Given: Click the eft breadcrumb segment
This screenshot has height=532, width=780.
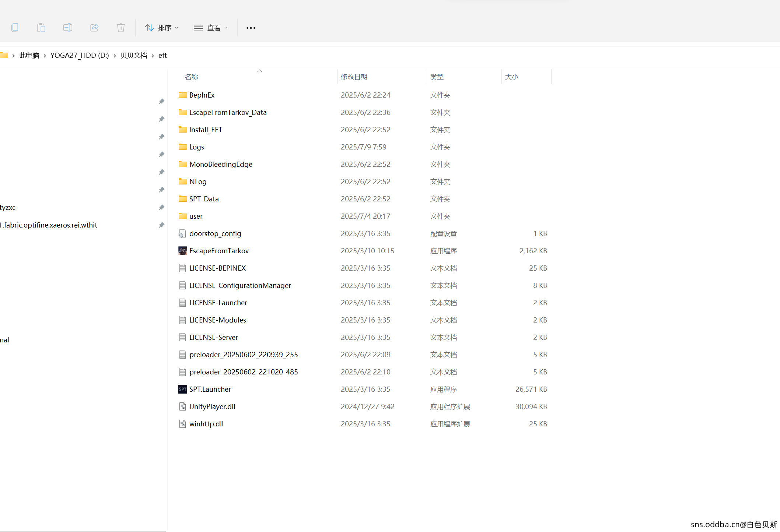Looking at the screenshot, I should click(162, 55).
